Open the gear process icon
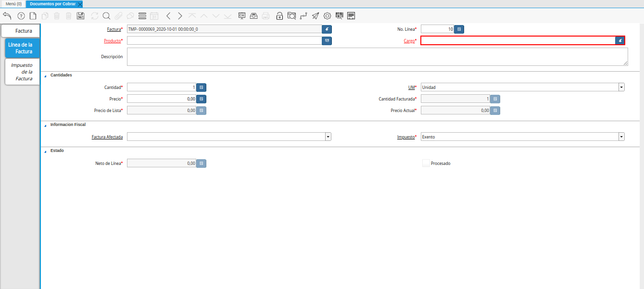Image resolution: width=644 pixels, height=289 pixels. tap(328, 16)
